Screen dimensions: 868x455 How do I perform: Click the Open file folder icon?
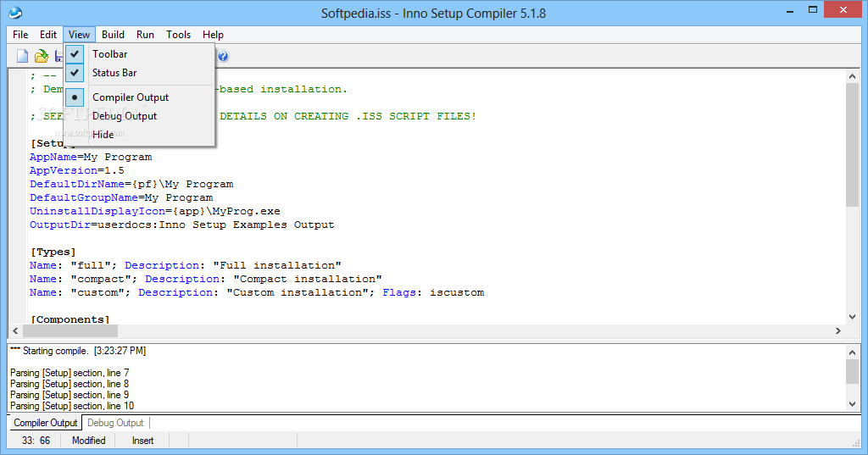click(x=42, y=56)
